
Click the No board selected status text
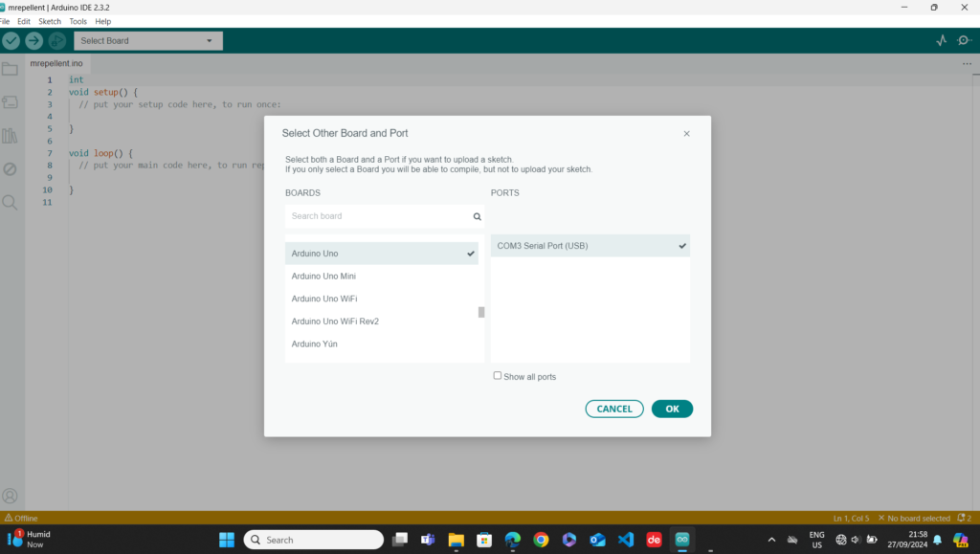tap(914, 519)
